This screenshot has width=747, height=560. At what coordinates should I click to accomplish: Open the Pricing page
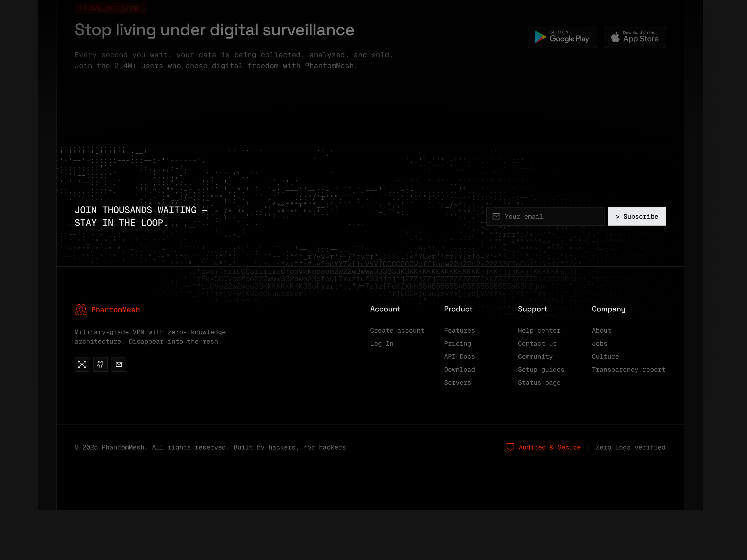(458, 343)
